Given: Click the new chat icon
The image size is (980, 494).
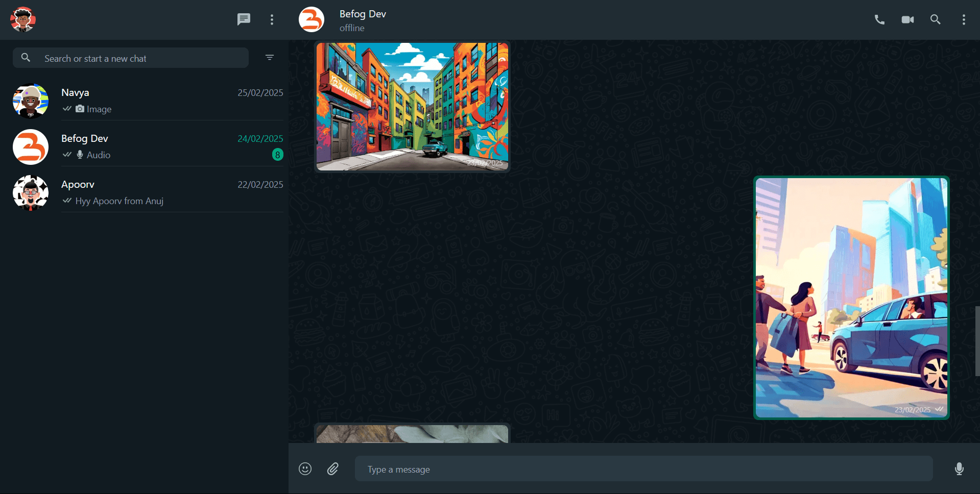Looking at the screenshot, I should tap(244, 20).
